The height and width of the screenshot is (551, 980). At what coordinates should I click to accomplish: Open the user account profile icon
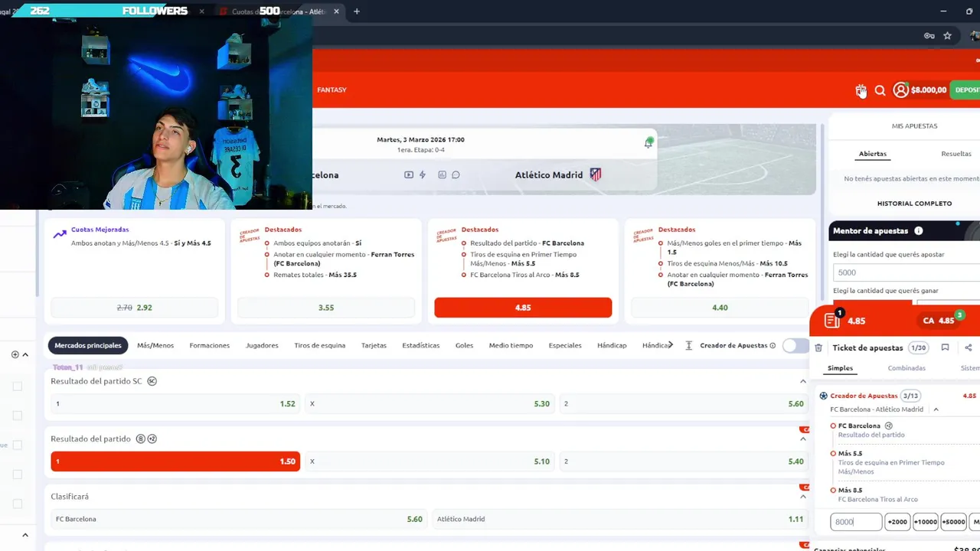(x=900, y=90)
